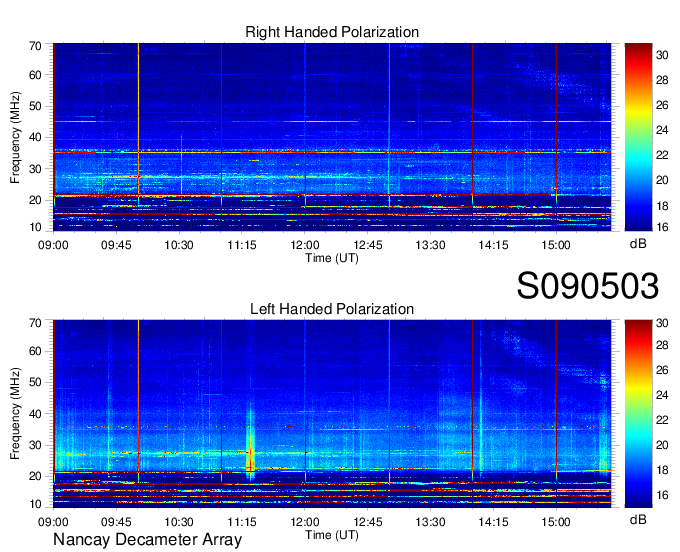This screenshot has height=552, width=680.
Task: Click the 13:30 time tick of the left-handed plot
Action: 430,522
